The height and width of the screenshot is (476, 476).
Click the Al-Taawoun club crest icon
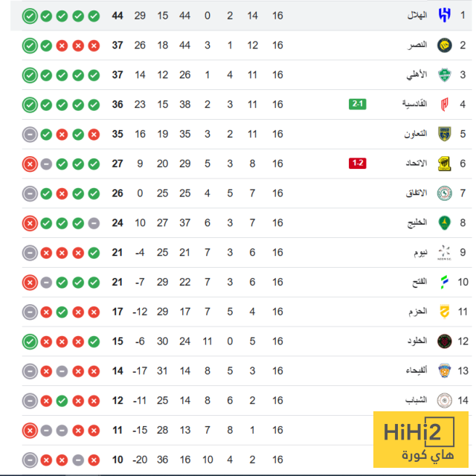click(444, 134)
